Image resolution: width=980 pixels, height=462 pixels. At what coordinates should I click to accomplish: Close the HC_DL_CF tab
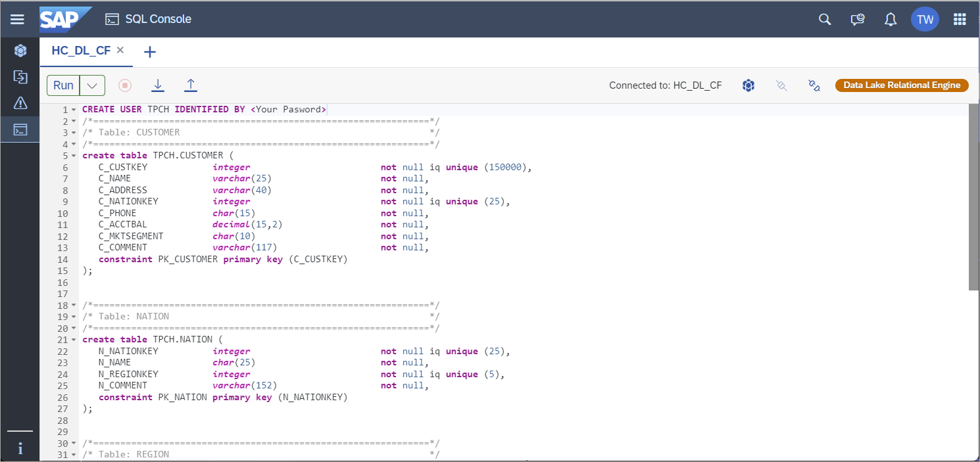point(120,50)
